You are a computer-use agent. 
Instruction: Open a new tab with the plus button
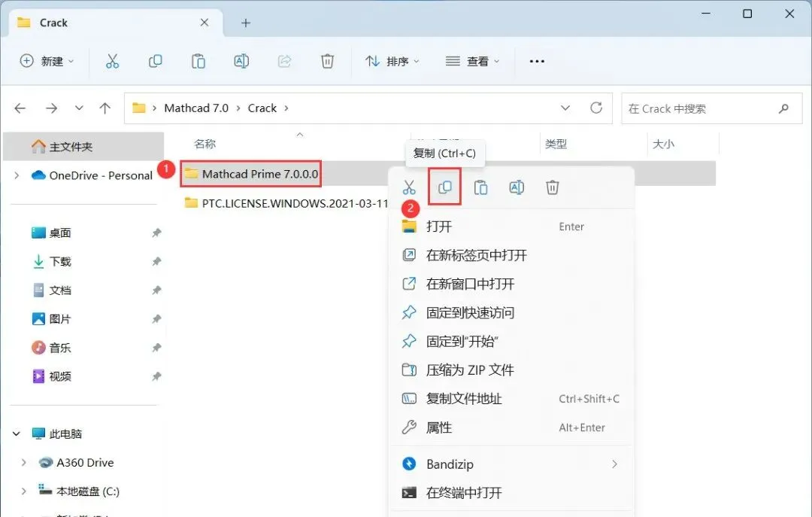coord(246,23)
